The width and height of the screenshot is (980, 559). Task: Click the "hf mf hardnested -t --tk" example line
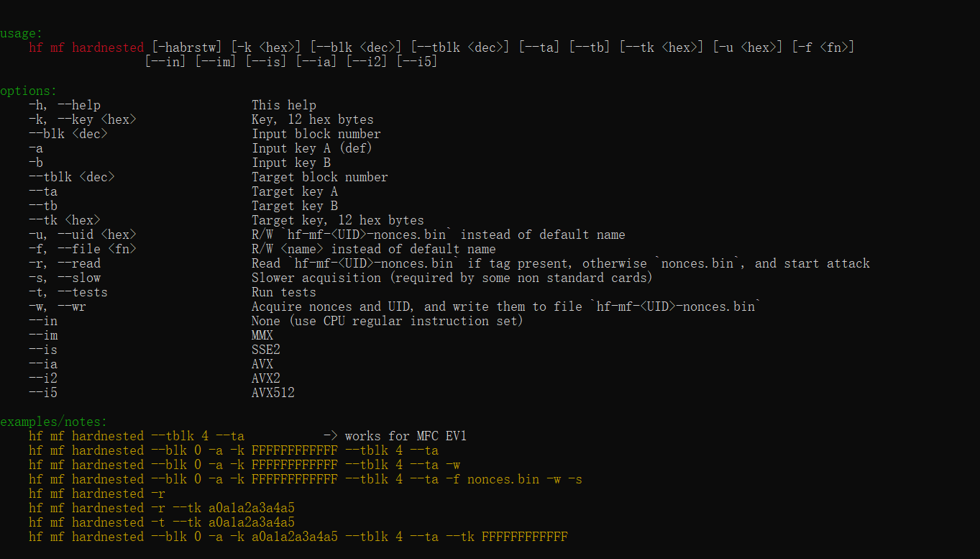161,522
